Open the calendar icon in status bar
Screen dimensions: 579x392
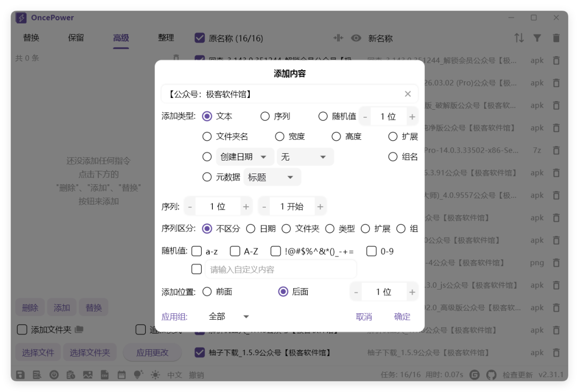122,375
